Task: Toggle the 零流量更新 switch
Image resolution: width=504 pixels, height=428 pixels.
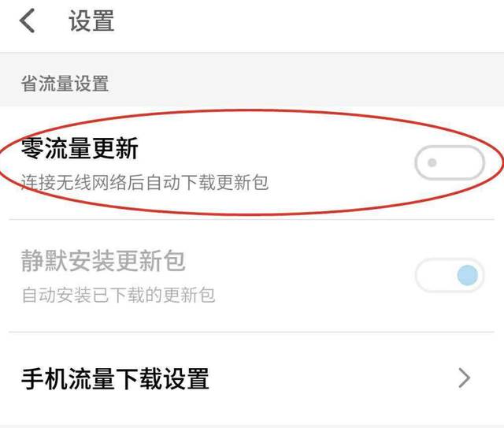Action: pyautogui.click(x=450, y=162)
